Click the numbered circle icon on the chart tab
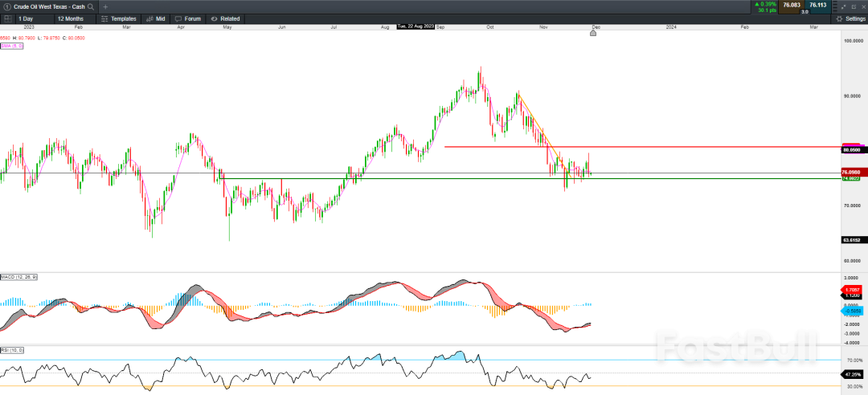This screenshot has height=395, width=868. tap(7, 6)
